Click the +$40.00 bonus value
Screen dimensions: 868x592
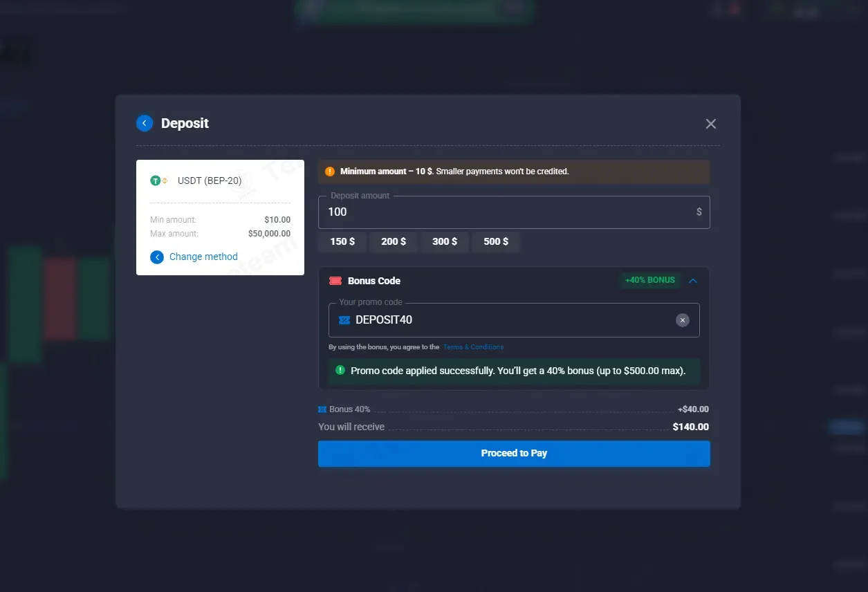click(693, 409)
